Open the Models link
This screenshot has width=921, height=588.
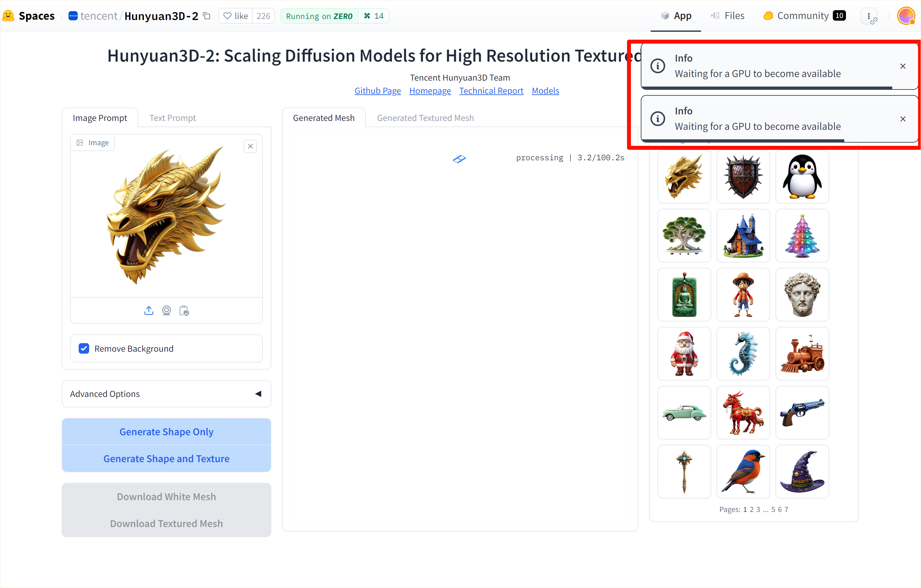(545, 91)
